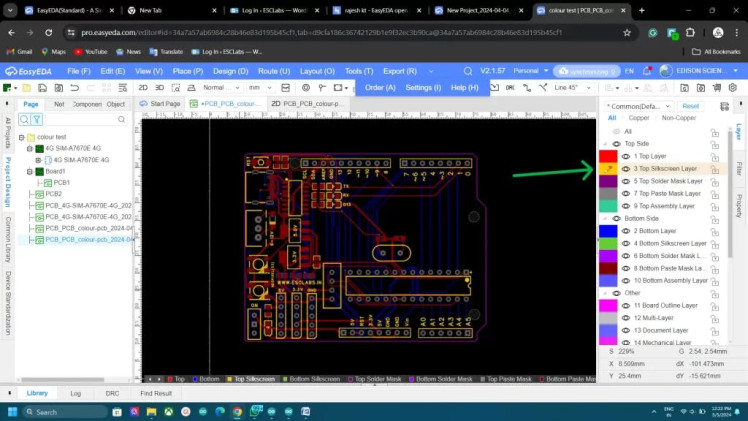Viewport: 748px width, 421px height.
Task: Click the purple 5 Top Solder Mask color swatch
Action: click(608, 181)
